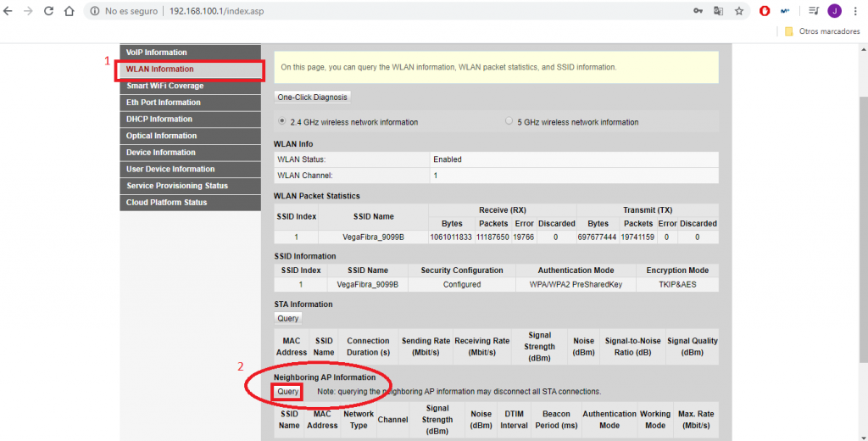Open the saved password key icon
868x441 pixels.
[698, 11]
